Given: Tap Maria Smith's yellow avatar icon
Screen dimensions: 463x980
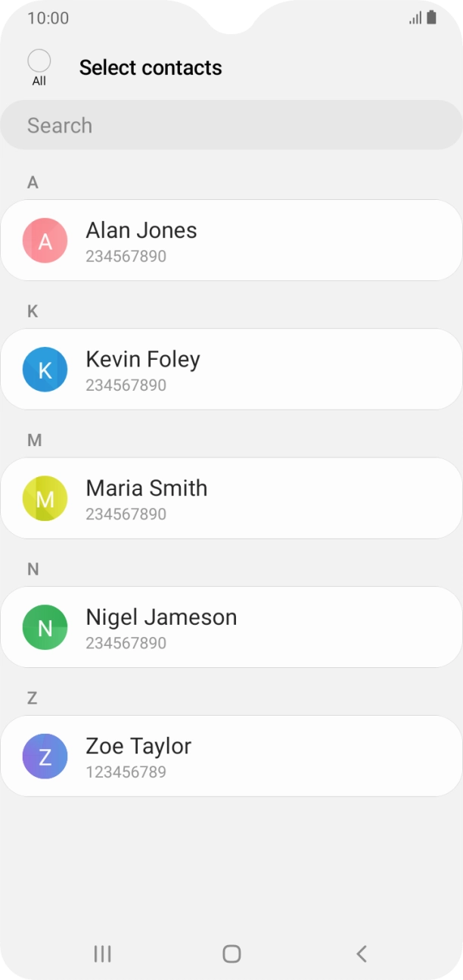Looking at the screenshot, I should [45, 498].
